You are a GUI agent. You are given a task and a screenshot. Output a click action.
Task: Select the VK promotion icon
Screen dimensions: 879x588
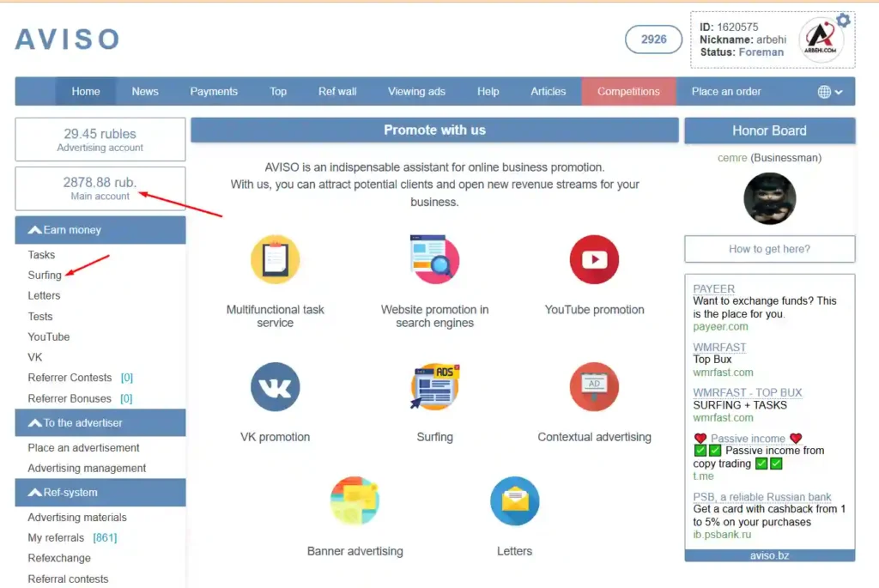275,387
